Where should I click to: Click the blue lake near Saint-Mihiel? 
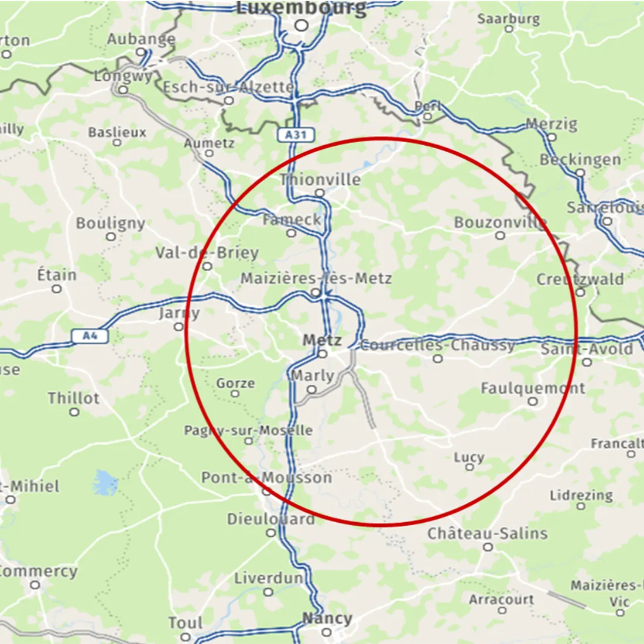105,482
